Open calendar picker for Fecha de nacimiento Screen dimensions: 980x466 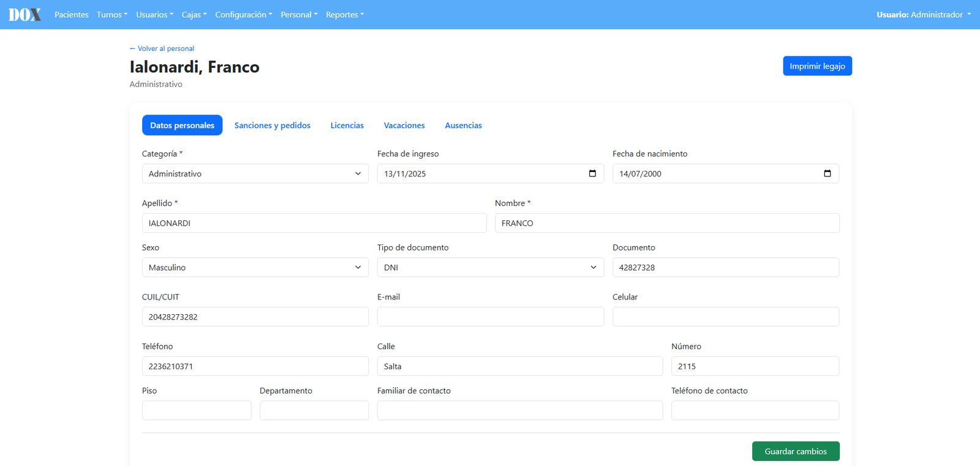click(827, 173)
